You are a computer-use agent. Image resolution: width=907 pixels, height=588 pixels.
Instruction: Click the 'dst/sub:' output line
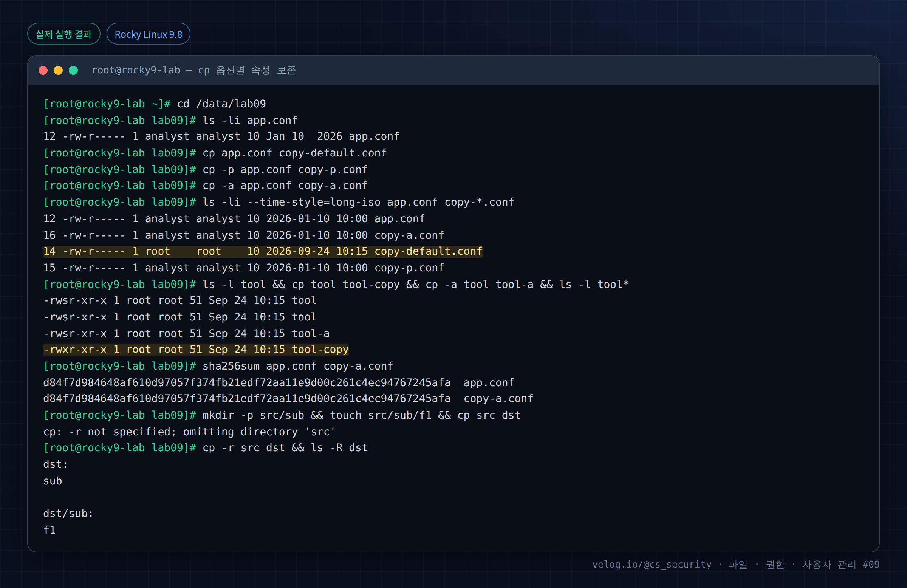click(68, 514)
